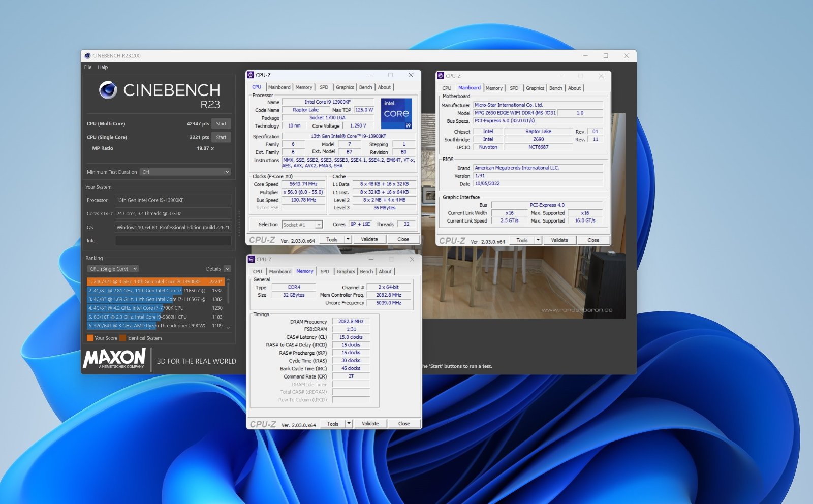This screenshot has width=813, height=504.
Task: Click the CPU-Z icon in front CPU window title bar
Action: click(x=251, y=75)
